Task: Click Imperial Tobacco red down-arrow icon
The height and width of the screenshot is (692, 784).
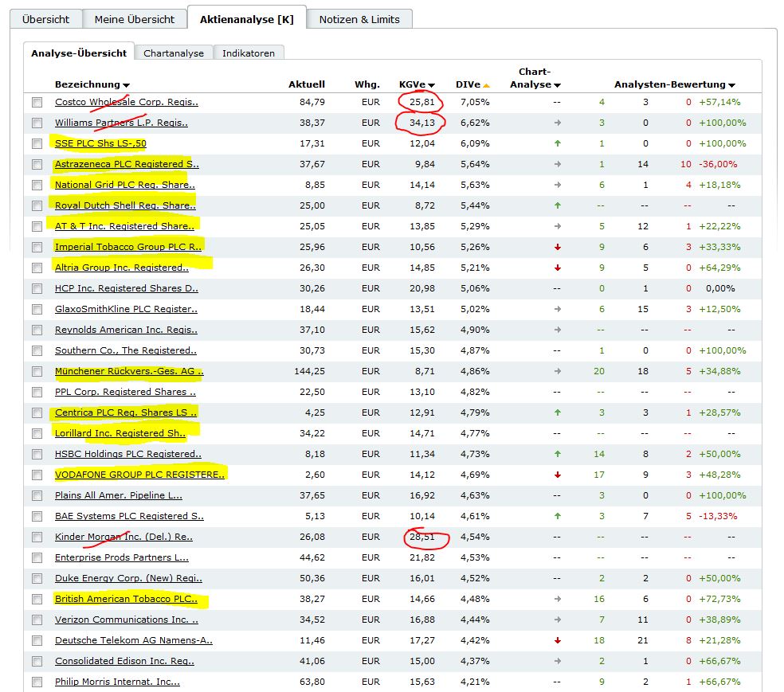Action: pyautogui.click(x=558, y=247)
